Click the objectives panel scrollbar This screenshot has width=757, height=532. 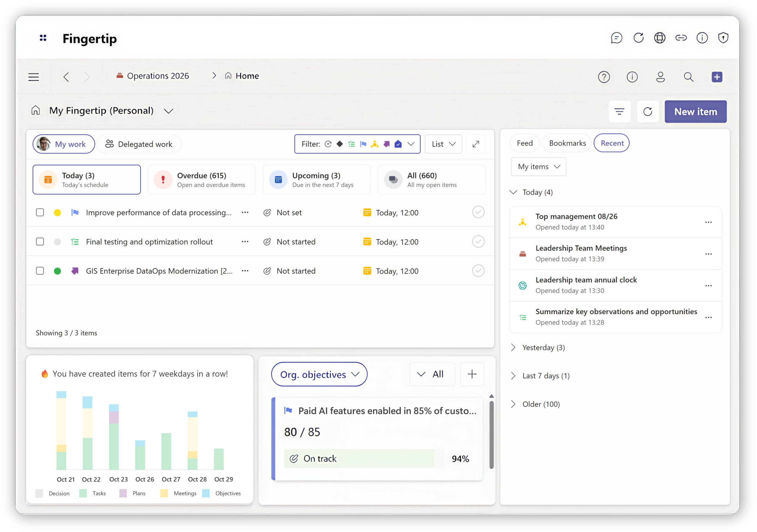(x=491, y=435)
